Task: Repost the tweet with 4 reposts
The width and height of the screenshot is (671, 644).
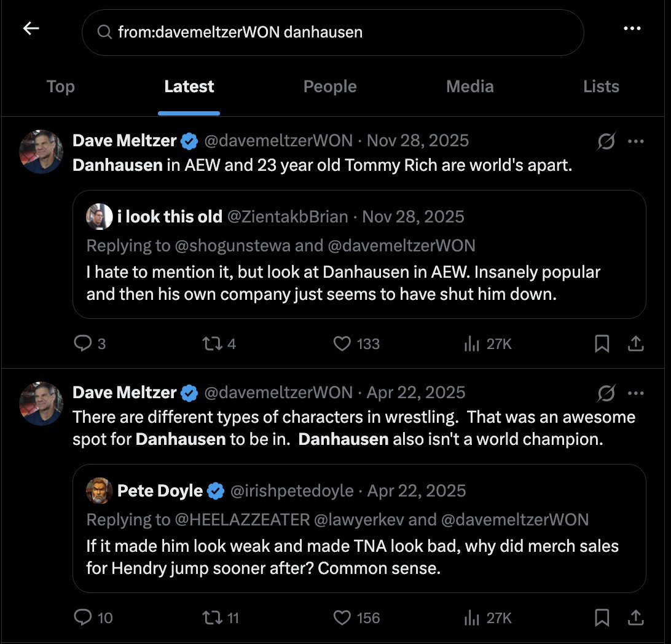Action: point(212,344)
